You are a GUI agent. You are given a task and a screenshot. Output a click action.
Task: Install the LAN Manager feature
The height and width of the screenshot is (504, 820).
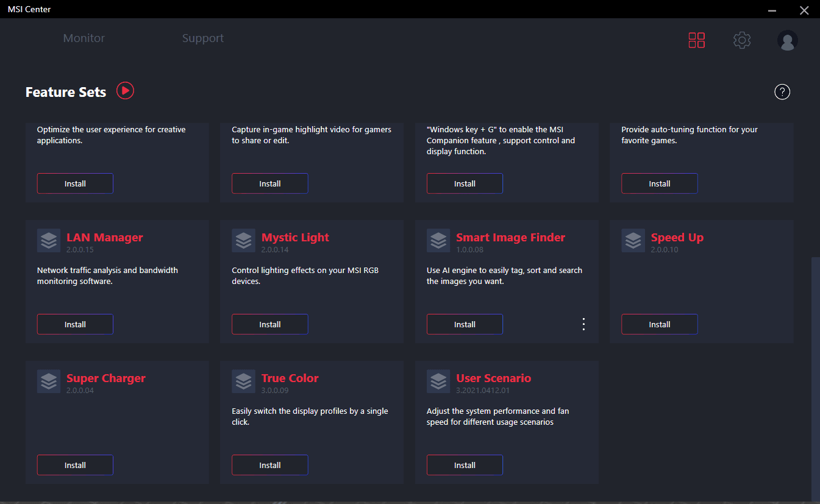(x=75, y=324)
